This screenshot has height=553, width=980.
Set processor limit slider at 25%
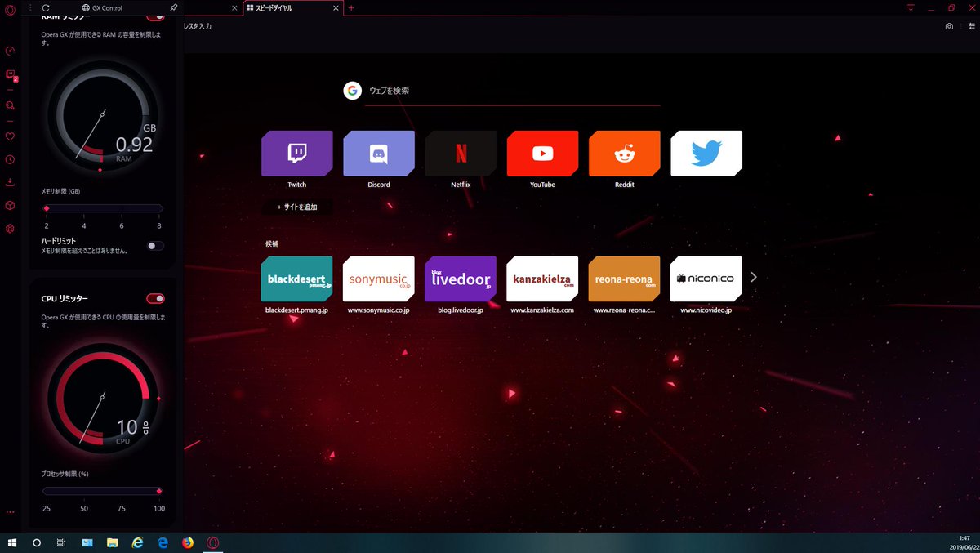(47, 492)
